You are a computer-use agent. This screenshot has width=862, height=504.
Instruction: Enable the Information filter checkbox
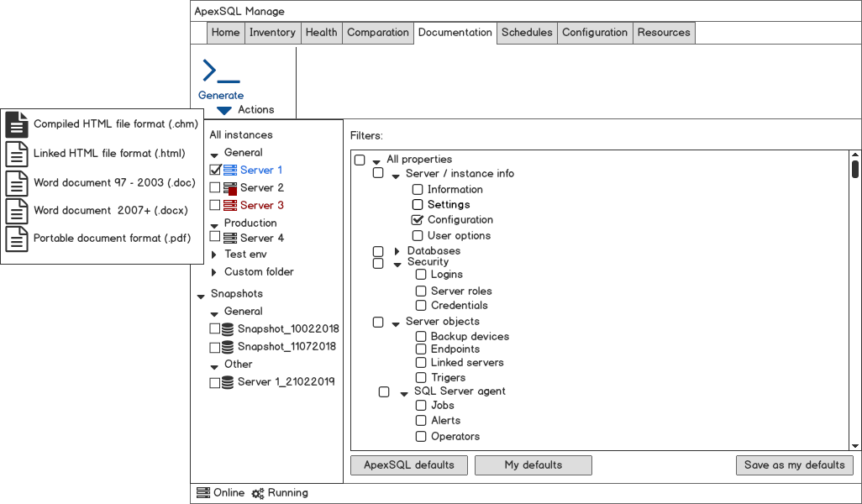point(418,190)
